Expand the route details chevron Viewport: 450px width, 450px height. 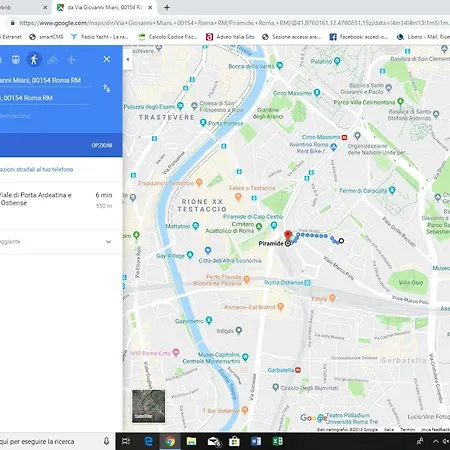click(x=108, y=242)
